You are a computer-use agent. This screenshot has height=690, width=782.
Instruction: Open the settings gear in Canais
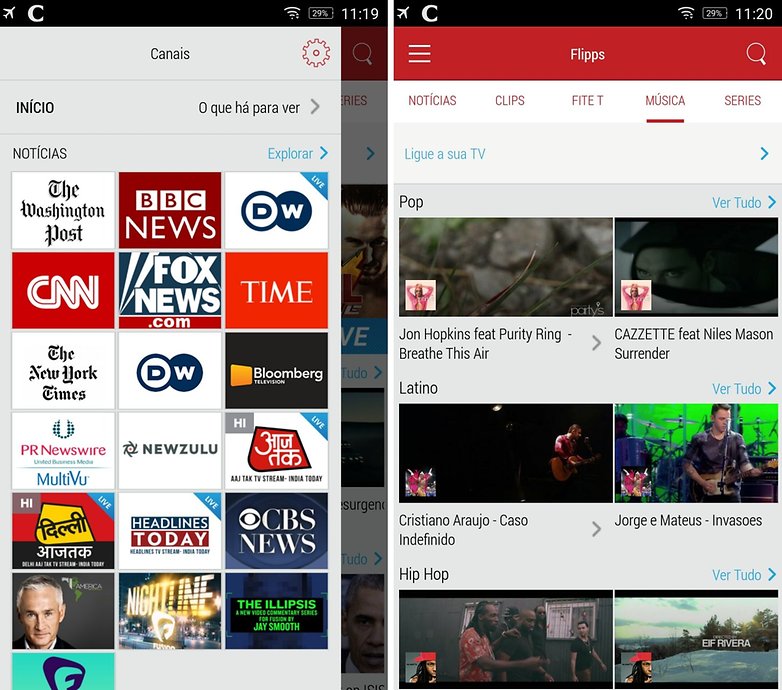click(316, 53)
